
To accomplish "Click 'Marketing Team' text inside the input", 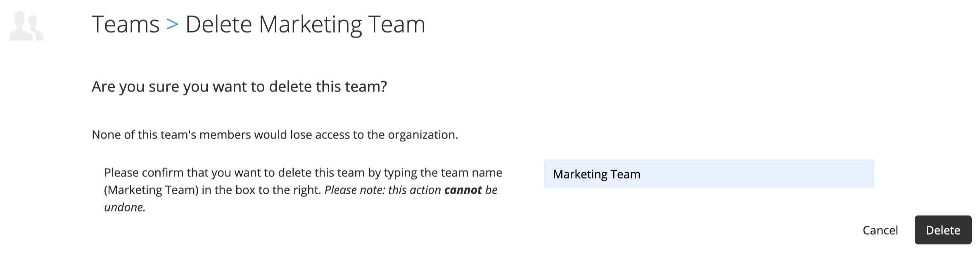I will pyautogui.click(x=596, y=174).
